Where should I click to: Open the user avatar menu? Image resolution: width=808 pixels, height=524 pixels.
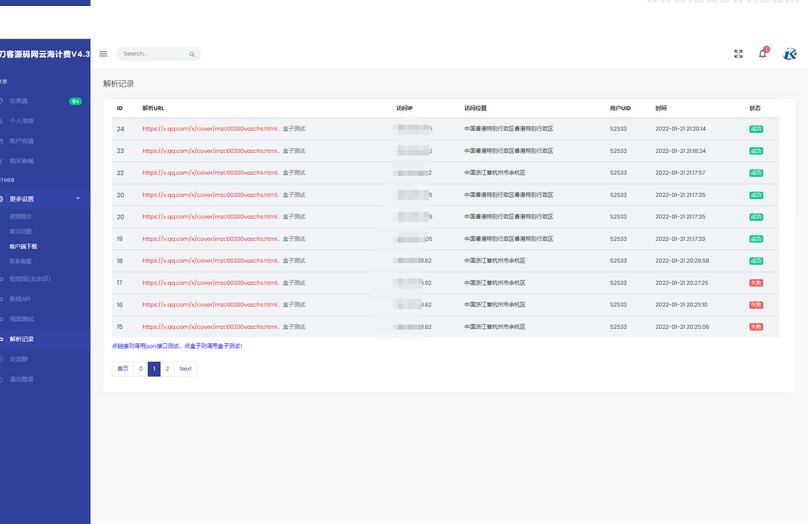789,54
